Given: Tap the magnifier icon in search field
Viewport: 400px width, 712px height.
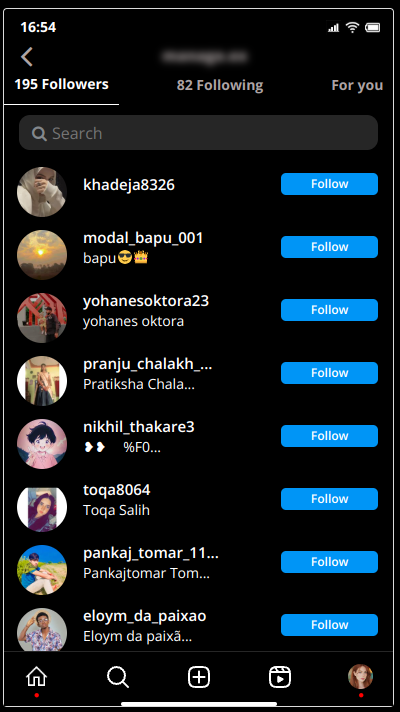Looking at the screenshot, I should pos(39,134).
